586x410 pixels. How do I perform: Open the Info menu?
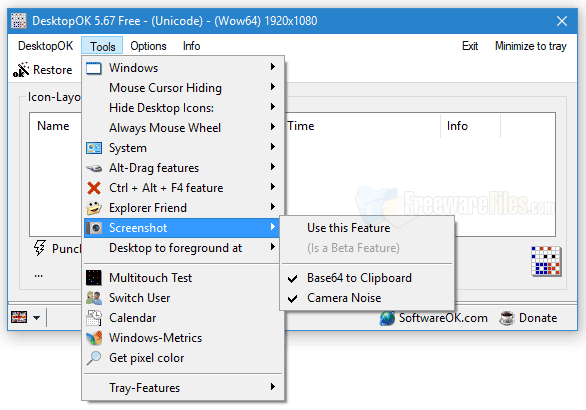pos(191,46)
